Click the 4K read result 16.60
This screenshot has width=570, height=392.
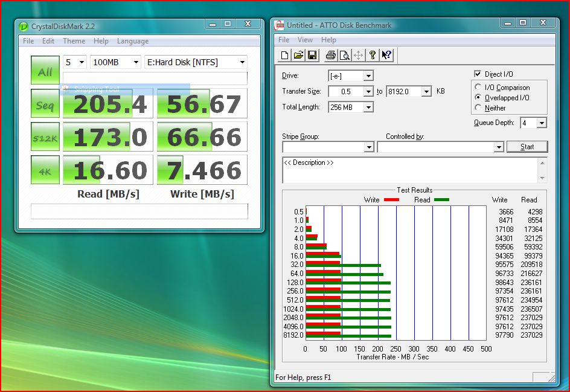[108, 170]
